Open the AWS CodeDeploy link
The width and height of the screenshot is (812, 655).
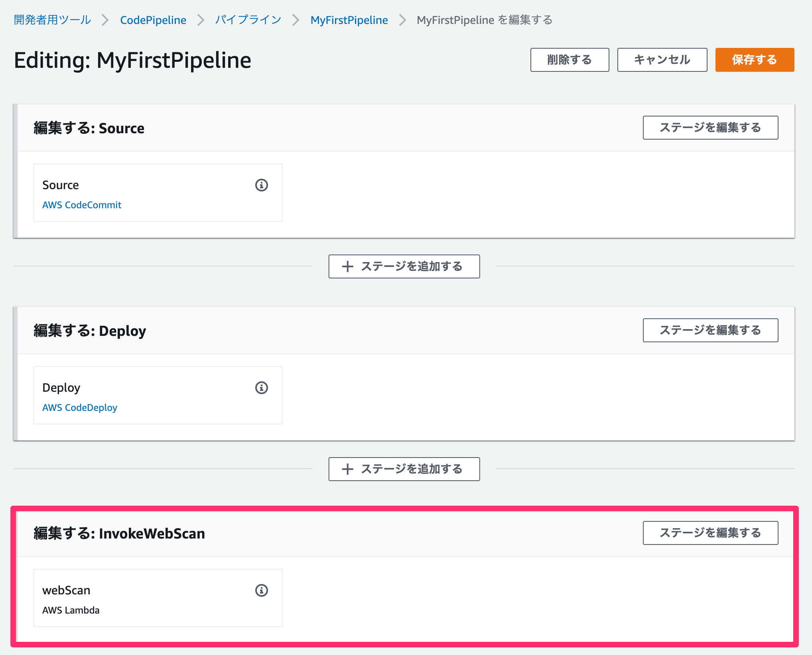pos(79,407)
